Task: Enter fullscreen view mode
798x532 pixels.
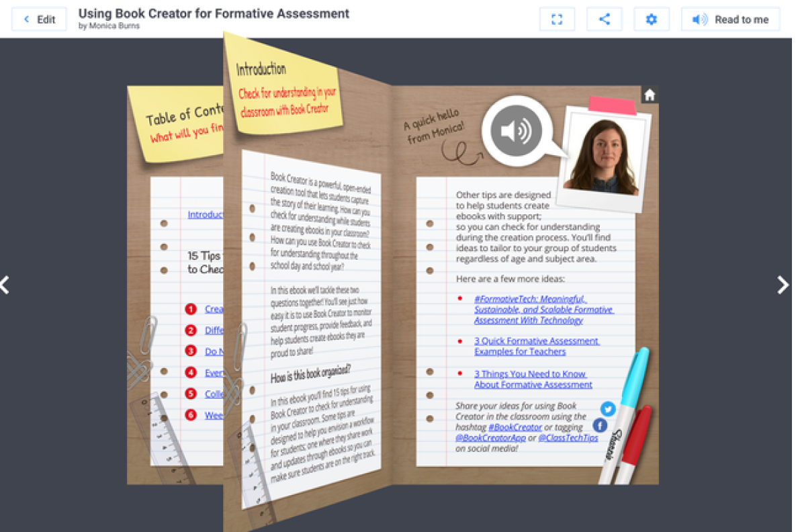Action: 557,19
